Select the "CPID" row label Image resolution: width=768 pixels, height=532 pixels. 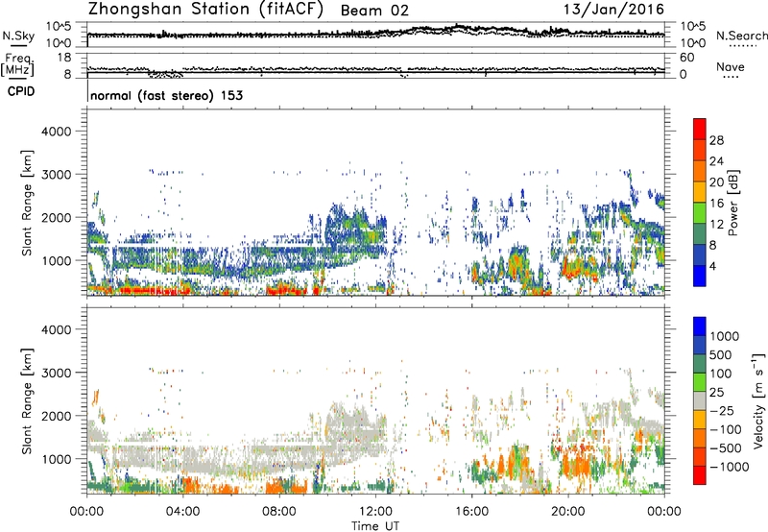point(21,91)
